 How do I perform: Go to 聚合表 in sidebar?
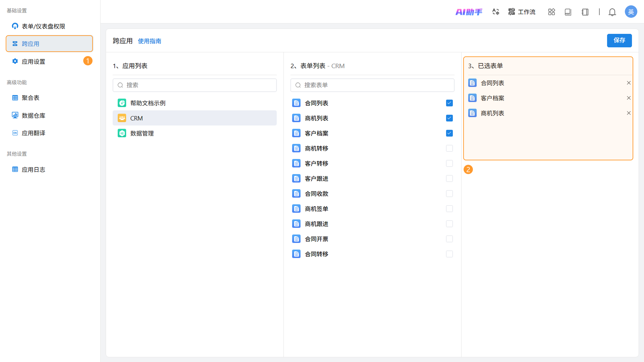point(30,98)
